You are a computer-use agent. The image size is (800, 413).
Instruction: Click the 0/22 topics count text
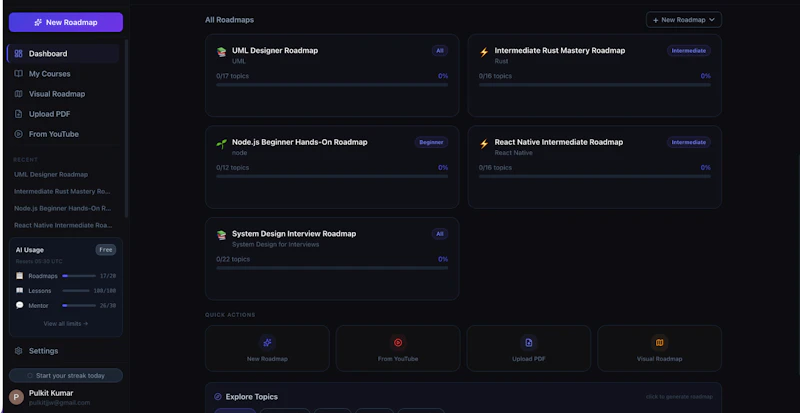coord(233,259)
